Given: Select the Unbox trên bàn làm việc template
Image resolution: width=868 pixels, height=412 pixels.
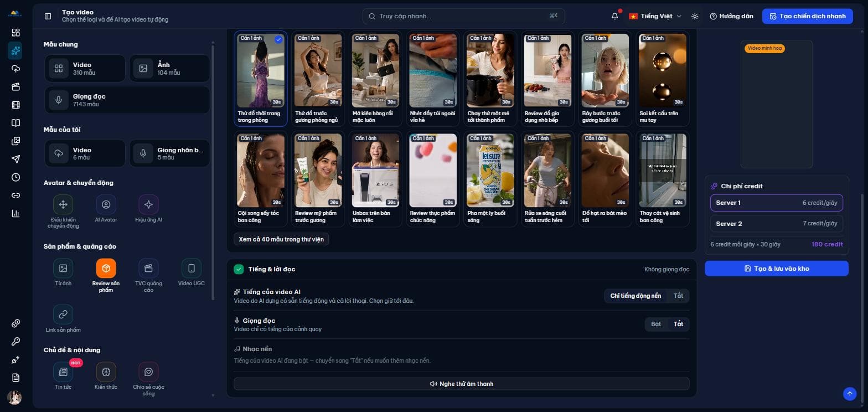Looking at the screenshot, I should [x=375, y=178].
